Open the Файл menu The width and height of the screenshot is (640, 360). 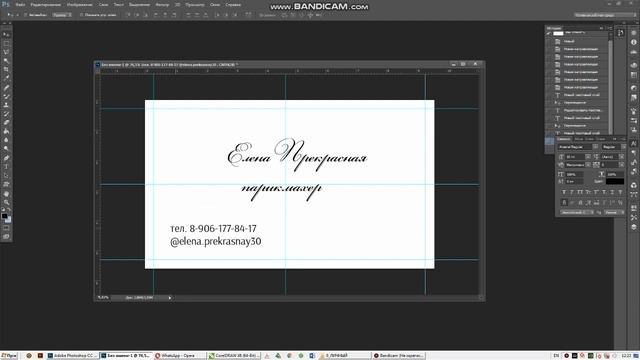pos(20,5)
